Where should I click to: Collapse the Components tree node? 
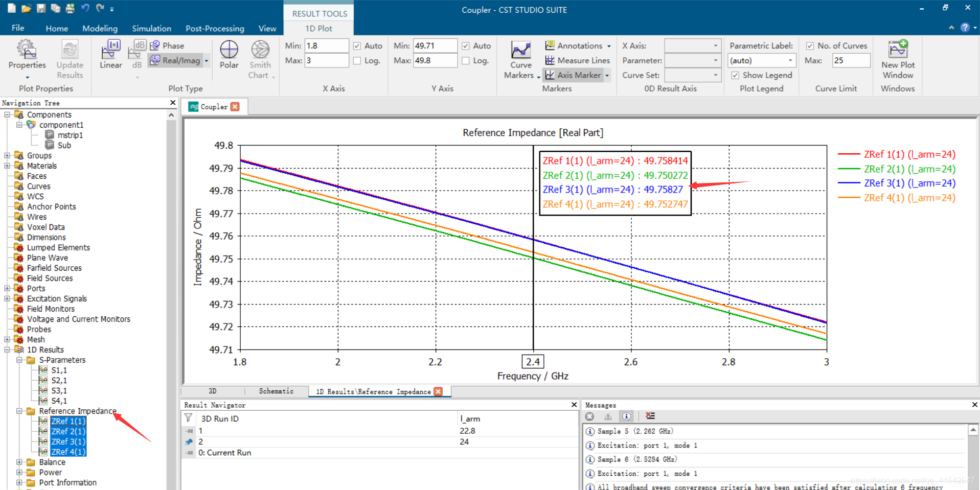pyautogui.click(x=7, y=114)
